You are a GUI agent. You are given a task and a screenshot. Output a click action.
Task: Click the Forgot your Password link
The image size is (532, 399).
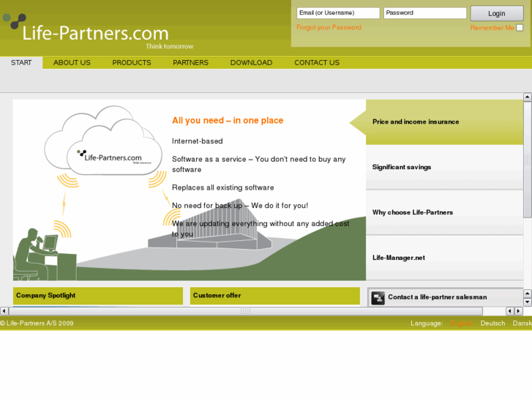click(x=329, y=28)
